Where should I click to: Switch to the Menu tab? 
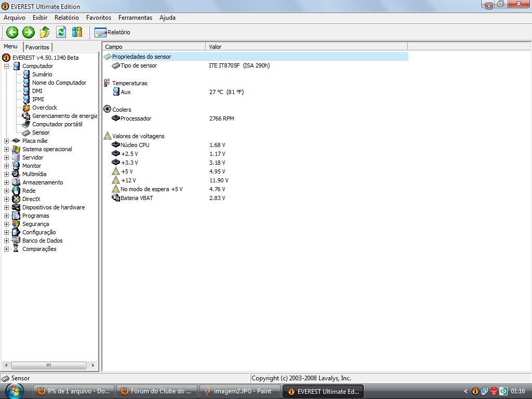tap(10, 46)
